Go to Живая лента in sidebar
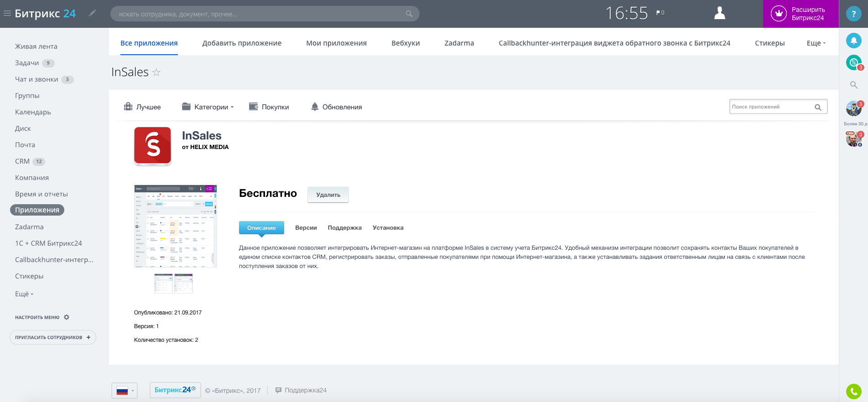Viewport: 868px width, 402px height. pos(36,46)
